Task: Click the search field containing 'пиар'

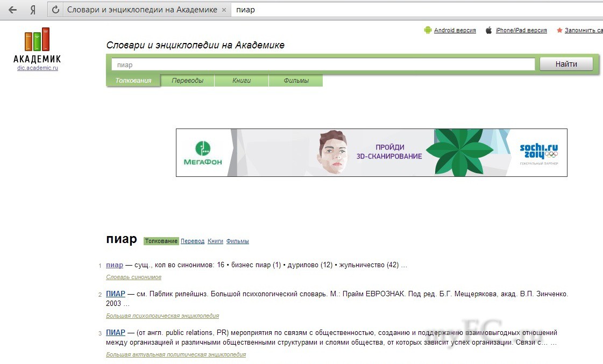Action: pos(323,65)
